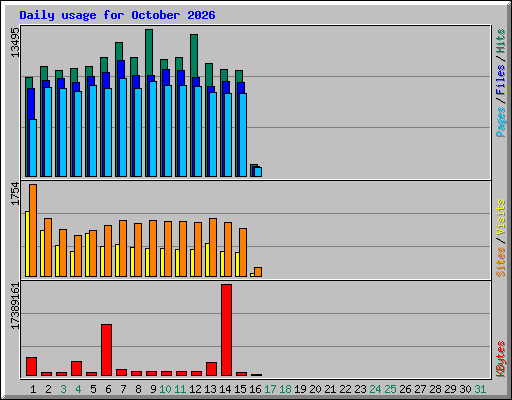Click the 'Daily usage for October 2026' title
Image resolution: width=512 pixels, height=400 pixels.
tap(117, 15)
